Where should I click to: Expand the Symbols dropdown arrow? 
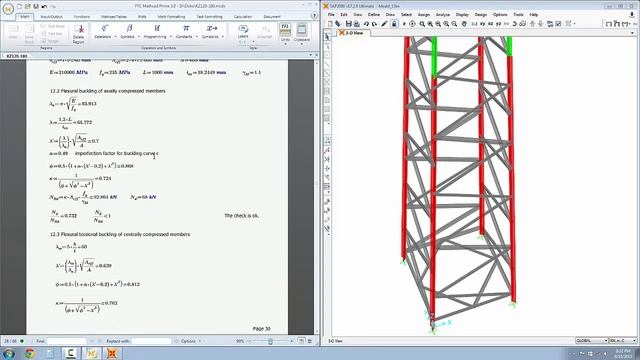tap(138, 37)
